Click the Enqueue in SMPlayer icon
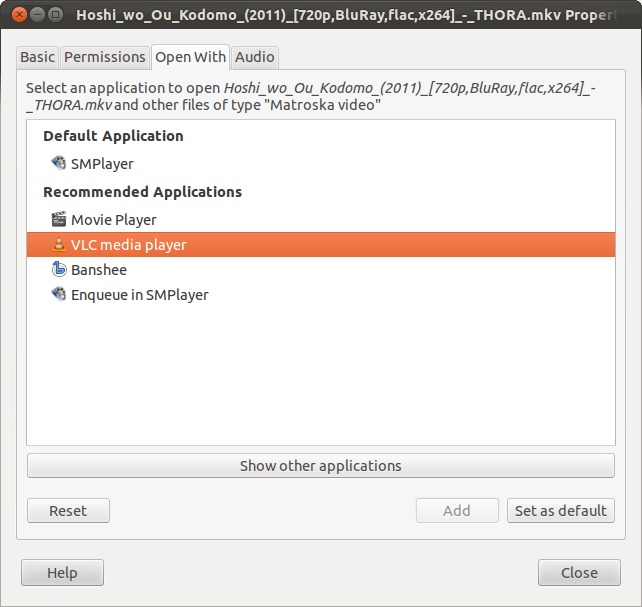 click(59, 294)
